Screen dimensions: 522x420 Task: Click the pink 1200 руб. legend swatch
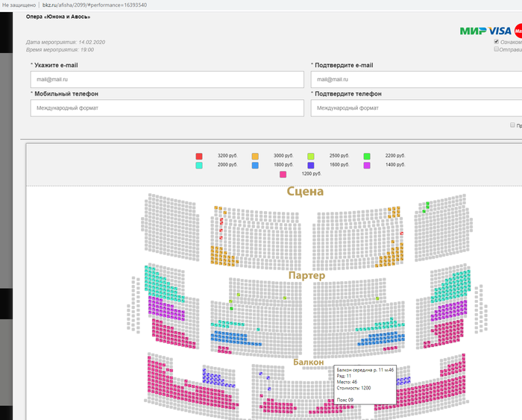283,174
